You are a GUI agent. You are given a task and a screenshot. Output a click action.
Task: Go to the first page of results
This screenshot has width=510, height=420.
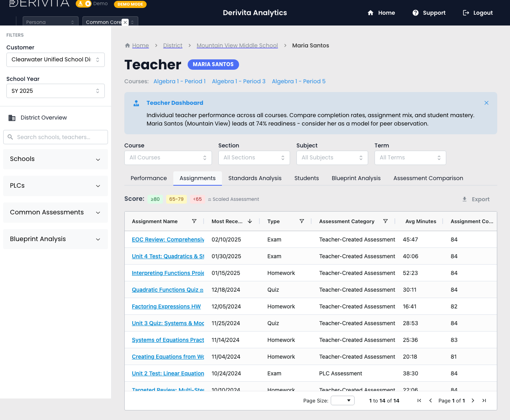pyautogui.click(x=419, y=400)
